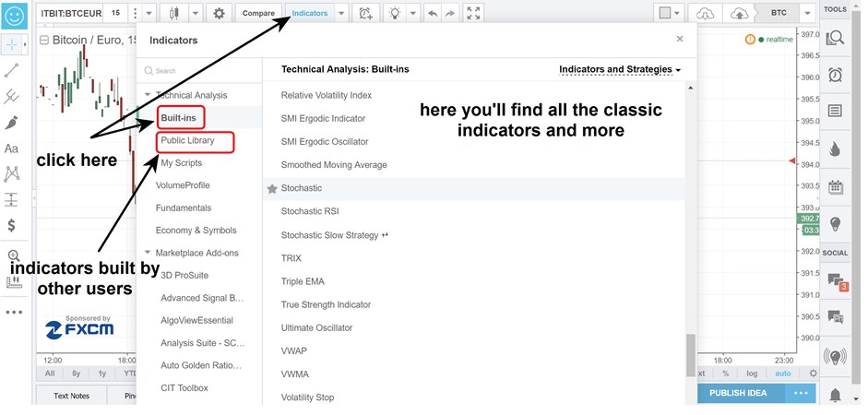Select the text annotation tool
Viewport: 868px width, 415px height.
pos(12,148)
